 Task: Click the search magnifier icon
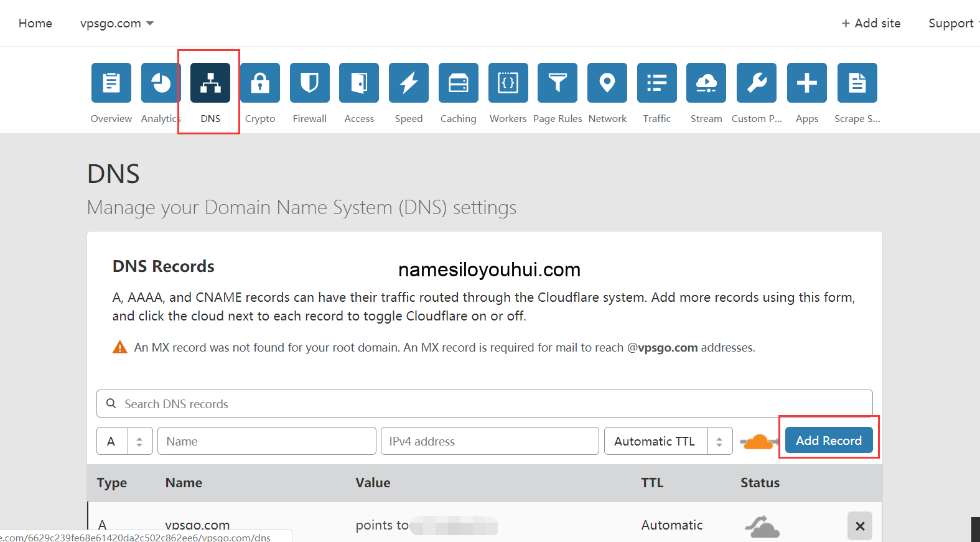111,403
